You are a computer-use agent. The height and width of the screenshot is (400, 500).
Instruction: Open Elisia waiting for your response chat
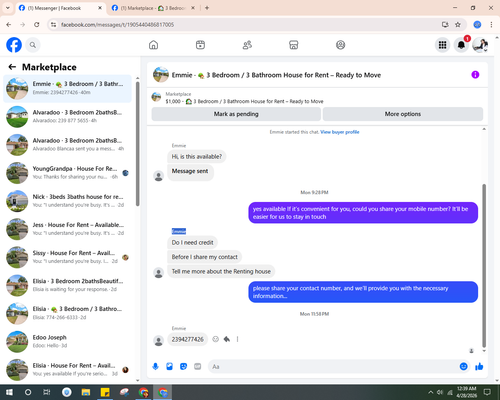pos(67,285)
